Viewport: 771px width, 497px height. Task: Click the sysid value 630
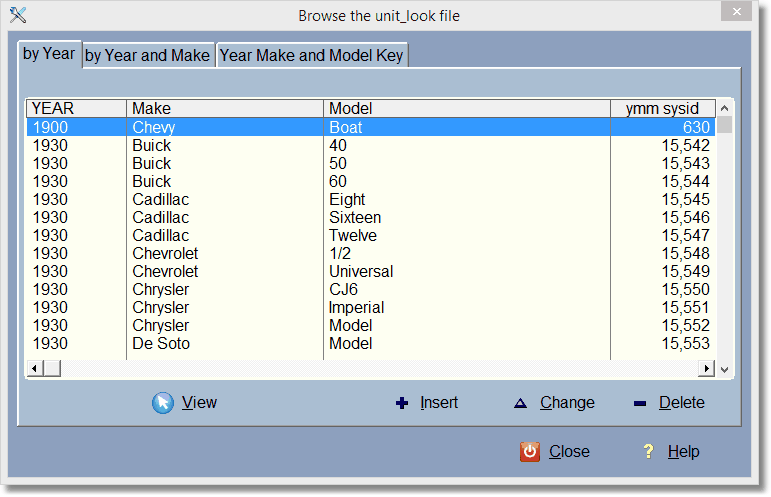tap(696, 127)
